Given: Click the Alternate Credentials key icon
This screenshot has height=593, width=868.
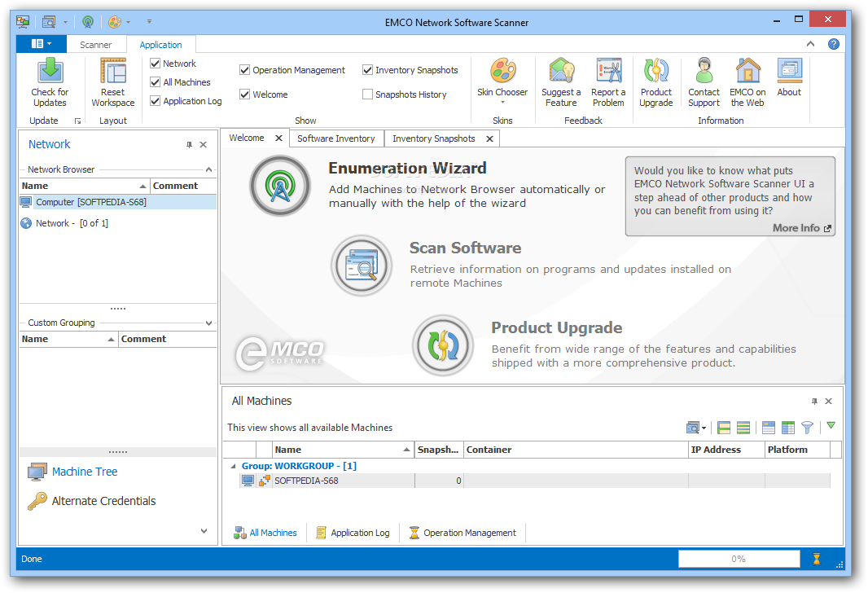Looking at the screenshot, I should [37, 501].
